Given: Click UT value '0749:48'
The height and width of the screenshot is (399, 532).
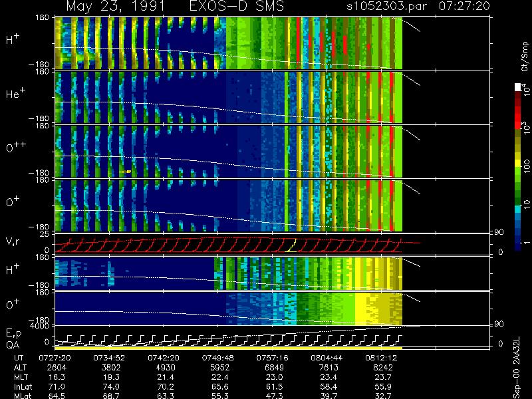Looking at the screenshot, I should coord(217,358).
